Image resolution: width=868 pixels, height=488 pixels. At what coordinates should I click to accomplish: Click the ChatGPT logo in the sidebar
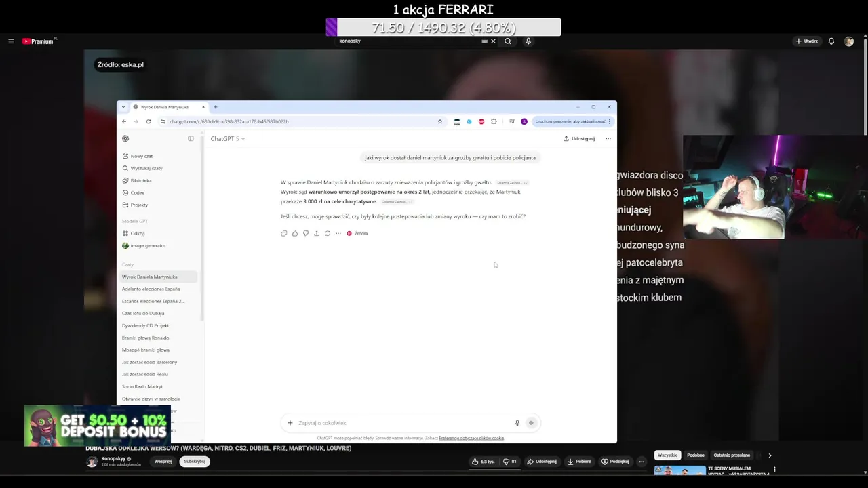125,138
